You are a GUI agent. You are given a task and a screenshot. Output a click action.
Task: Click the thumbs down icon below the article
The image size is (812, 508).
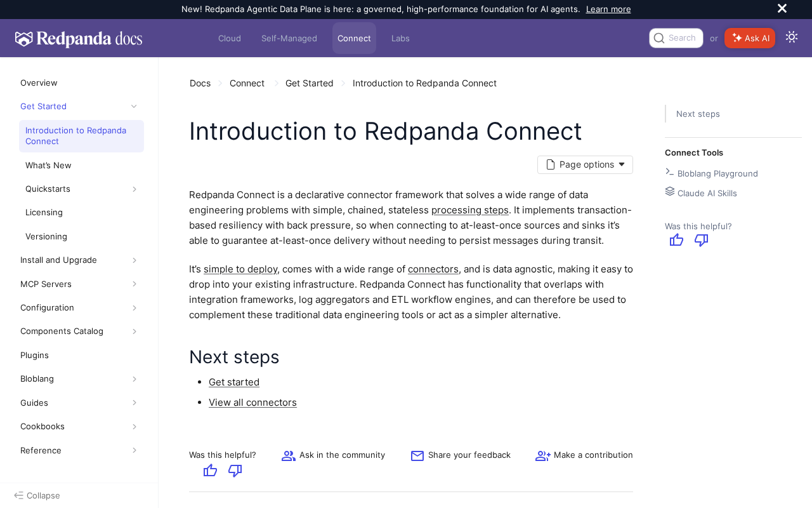[x=235, y=471]
